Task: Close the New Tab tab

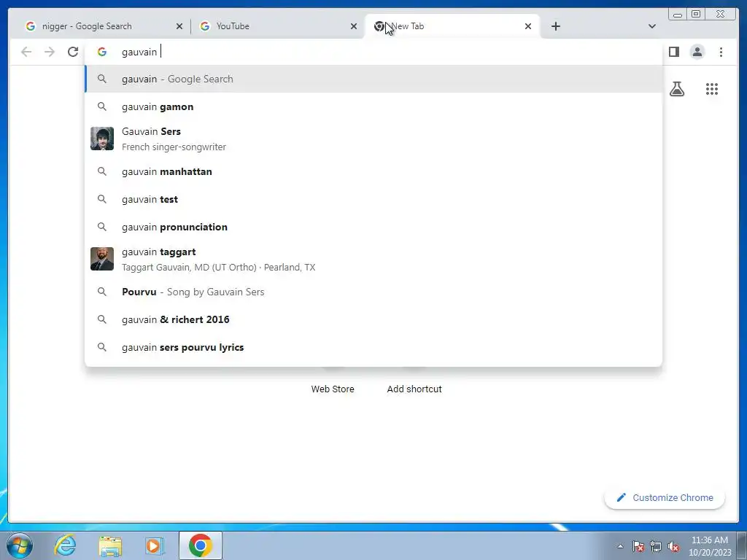Action: click(x=528, y=26)
